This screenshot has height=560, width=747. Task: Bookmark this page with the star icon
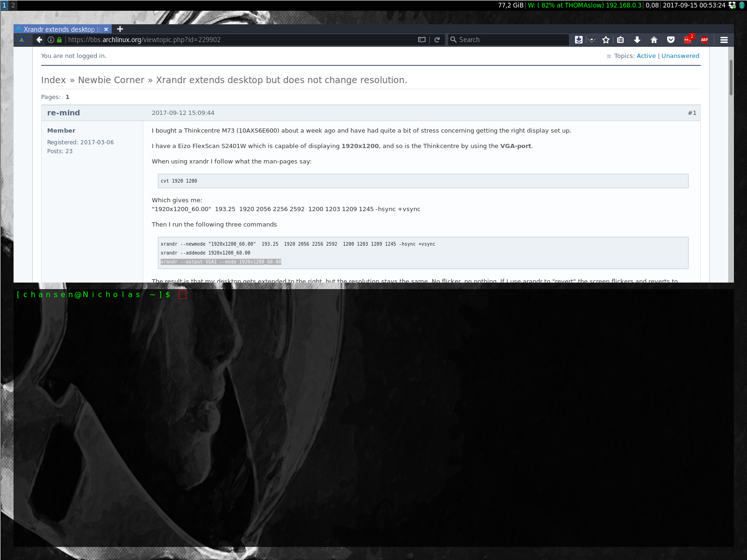point(606,40)
